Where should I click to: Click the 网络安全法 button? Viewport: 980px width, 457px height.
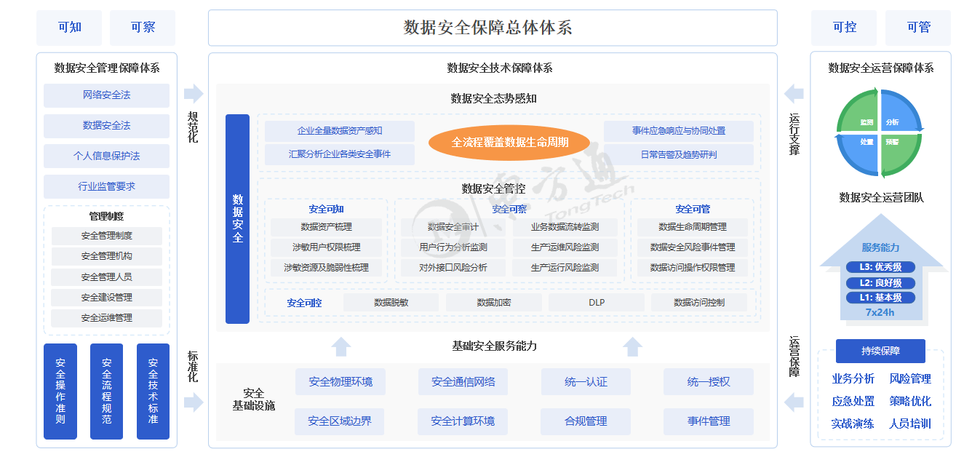click(x=106, y=95)
